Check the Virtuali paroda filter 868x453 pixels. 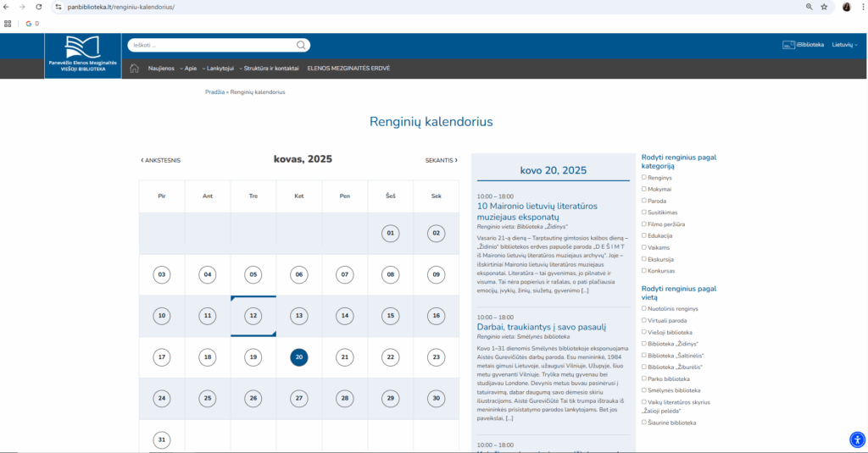(644, 320)
